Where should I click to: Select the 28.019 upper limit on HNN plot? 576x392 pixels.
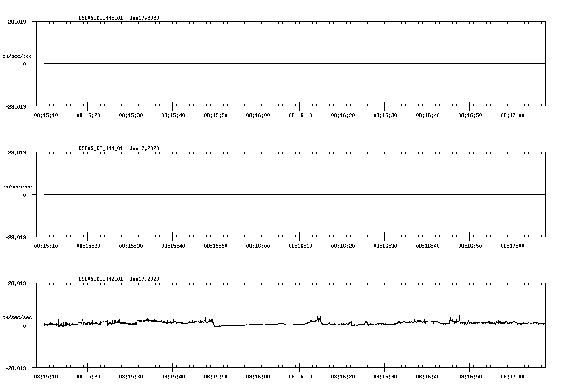[x=17, y=152]
